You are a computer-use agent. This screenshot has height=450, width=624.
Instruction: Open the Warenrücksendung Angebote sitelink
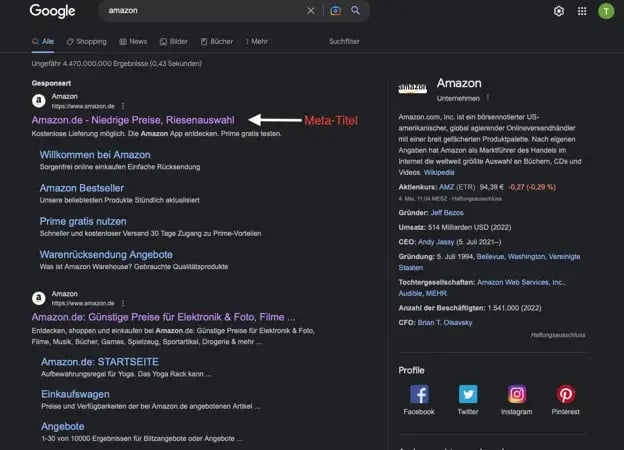point(106,255)
